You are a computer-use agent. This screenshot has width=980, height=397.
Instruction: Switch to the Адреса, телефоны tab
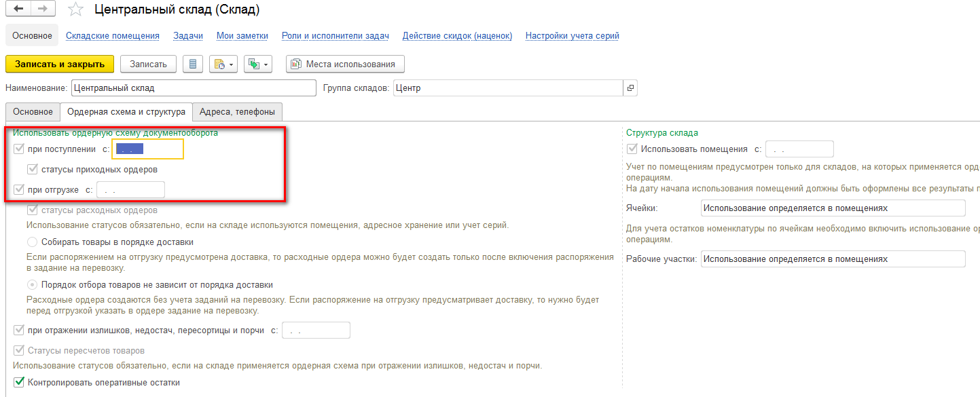click(x=237, y=111)
